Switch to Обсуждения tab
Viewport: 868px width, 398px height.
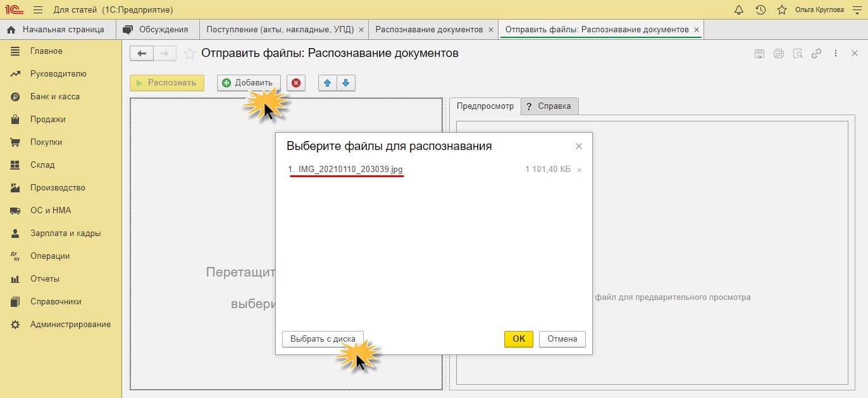coord(158,30)
